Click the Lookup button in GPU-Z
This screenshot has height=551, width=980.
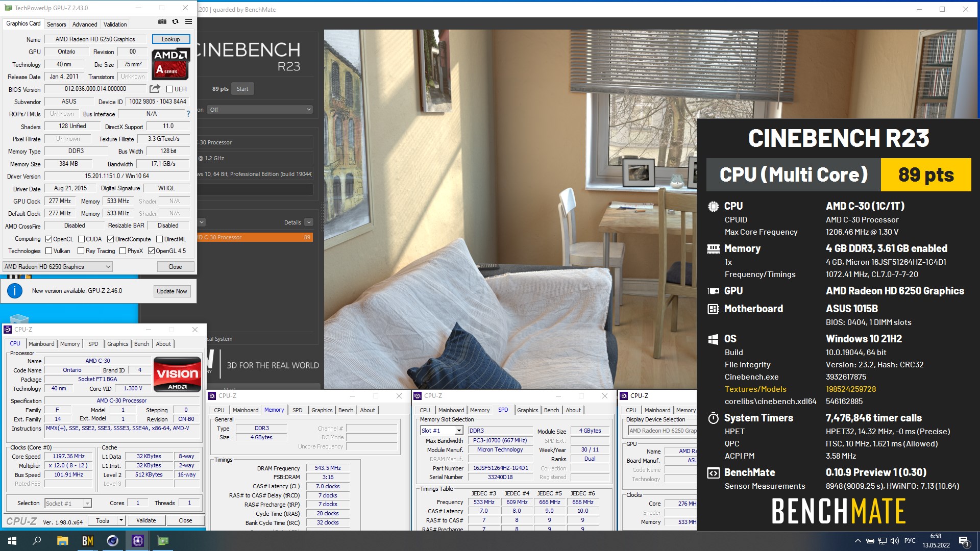(170, 39)
